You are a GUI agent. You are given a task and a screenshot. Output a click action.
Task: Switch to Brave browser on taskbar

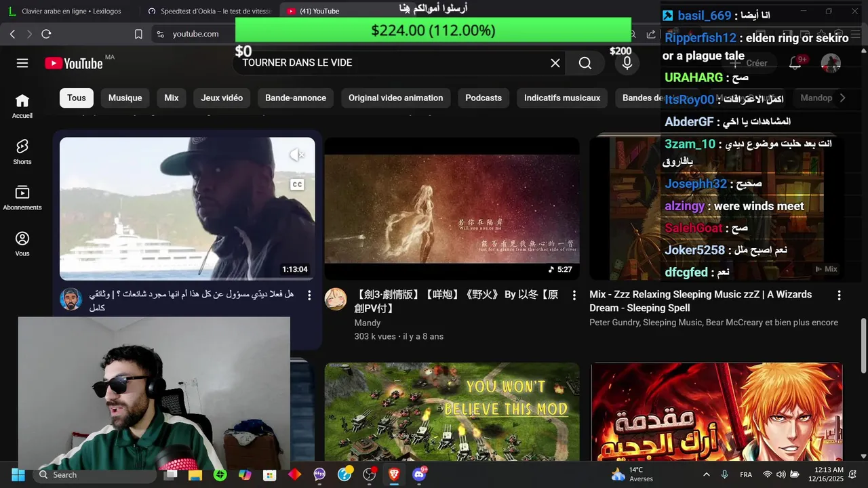tap(394, 474)
